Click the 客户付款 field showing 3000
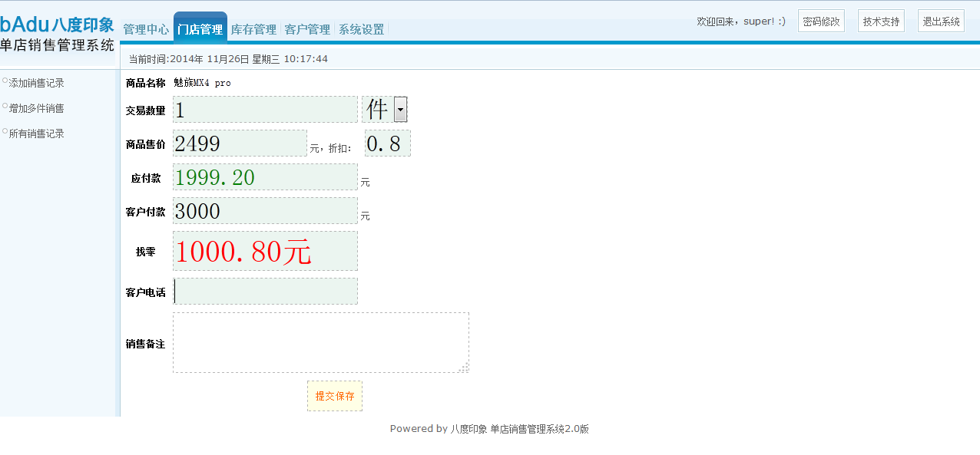Screen dimensions: 980x455 click(x=265, y=211)
